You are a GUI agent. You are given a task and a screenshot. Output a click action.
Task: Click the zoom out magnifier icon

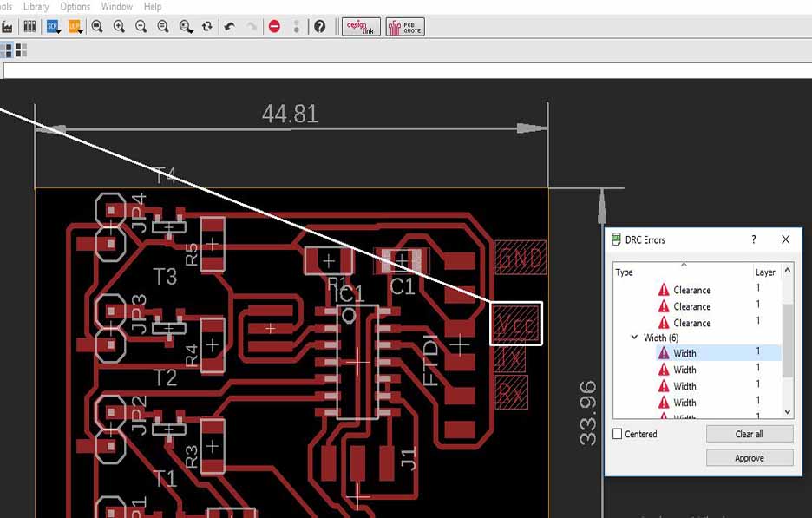tap(141, 26)
